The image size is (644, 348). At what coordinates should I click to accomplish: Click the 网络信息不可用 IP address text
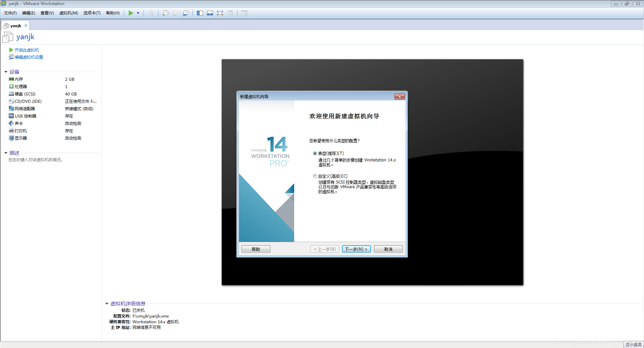click(x=147, y=328)
